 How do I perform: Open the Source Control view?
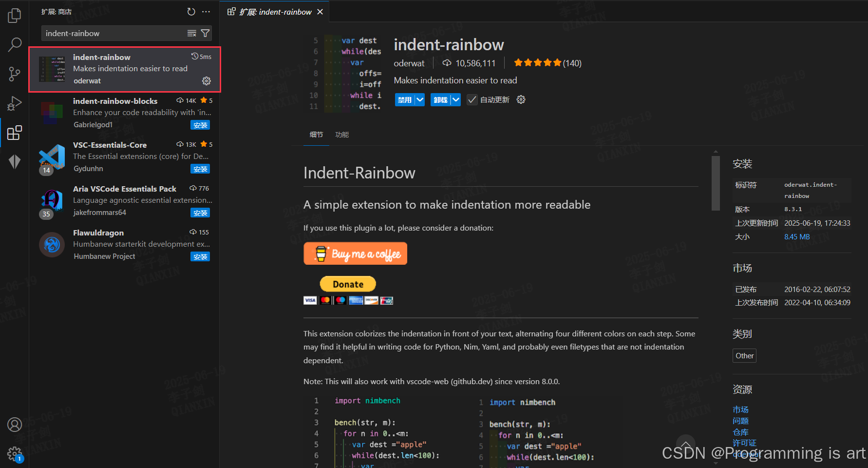(15, 74)
